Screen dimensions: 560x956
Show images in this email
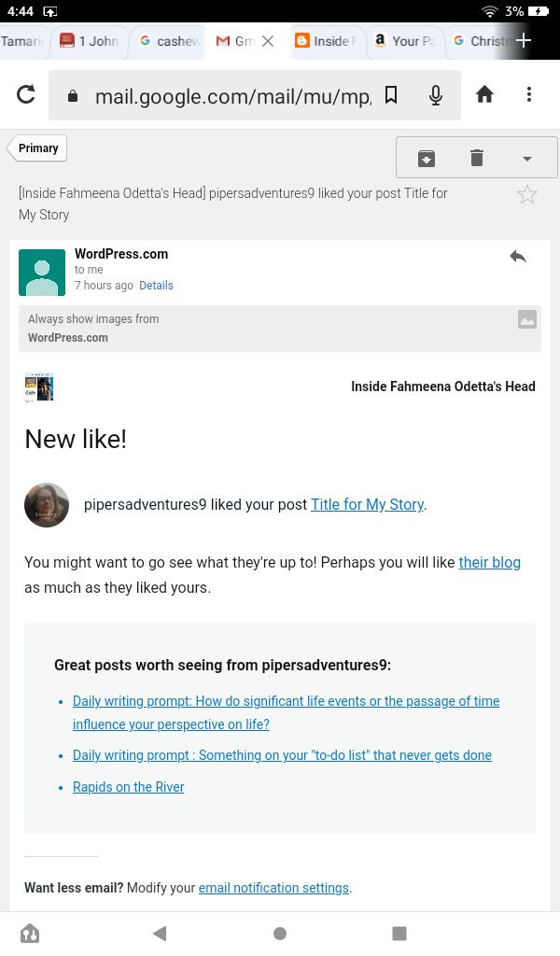[x=527, y=319]
